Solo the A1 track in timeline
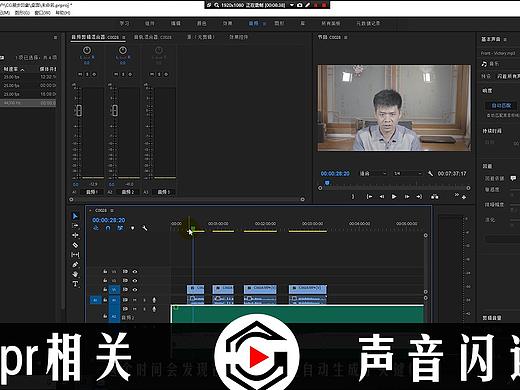520x390 pixels. tap(144, 300)
